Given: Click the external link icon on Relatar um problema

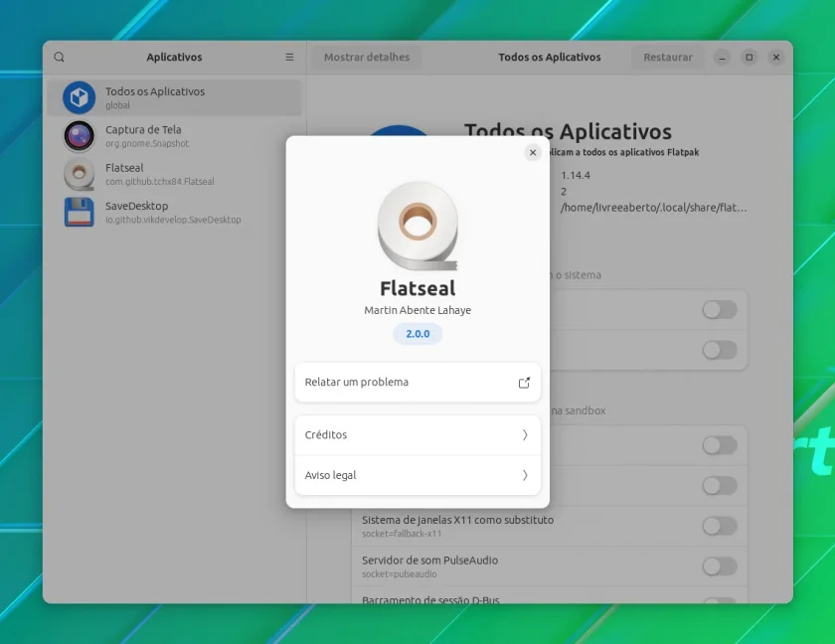Looking at the screenshot, I should (524, 383).
